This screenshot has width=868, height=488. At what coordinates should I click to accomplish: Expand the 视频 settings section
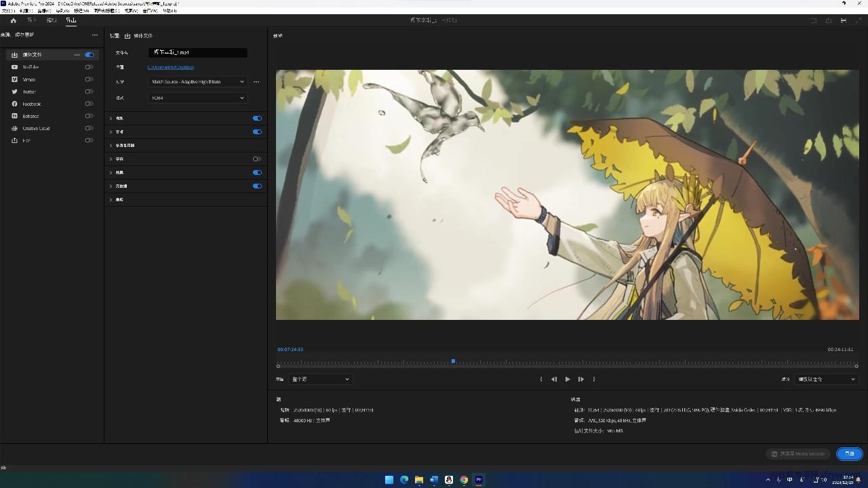tap(111, 118)
